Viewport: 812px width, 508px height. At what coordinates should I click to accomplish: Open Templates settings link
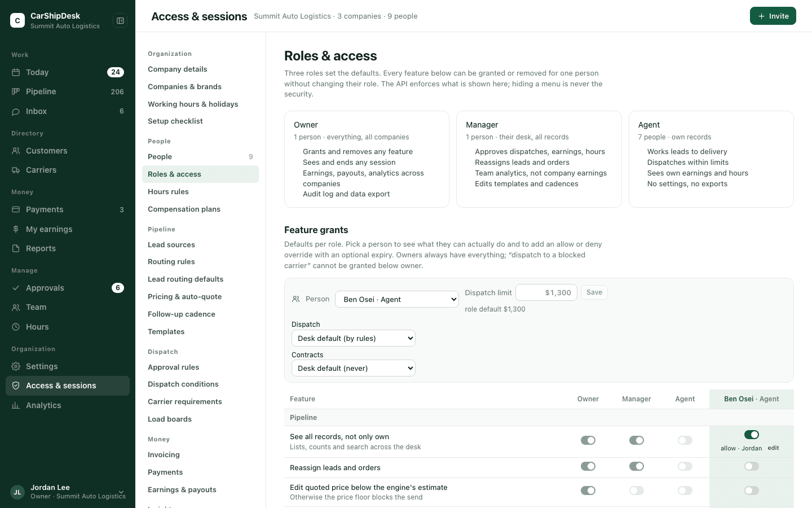pyautogui.click(x=200, y=332)
